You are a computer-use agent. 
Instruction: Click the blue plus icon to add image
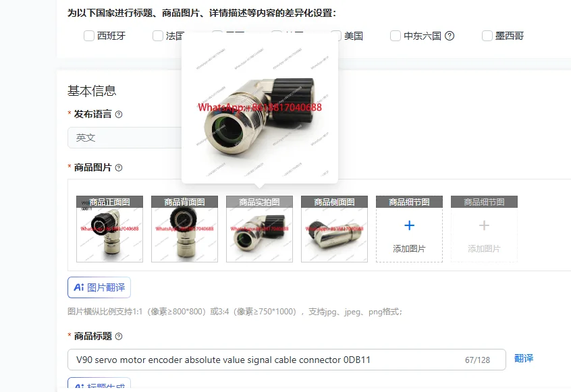409,225
